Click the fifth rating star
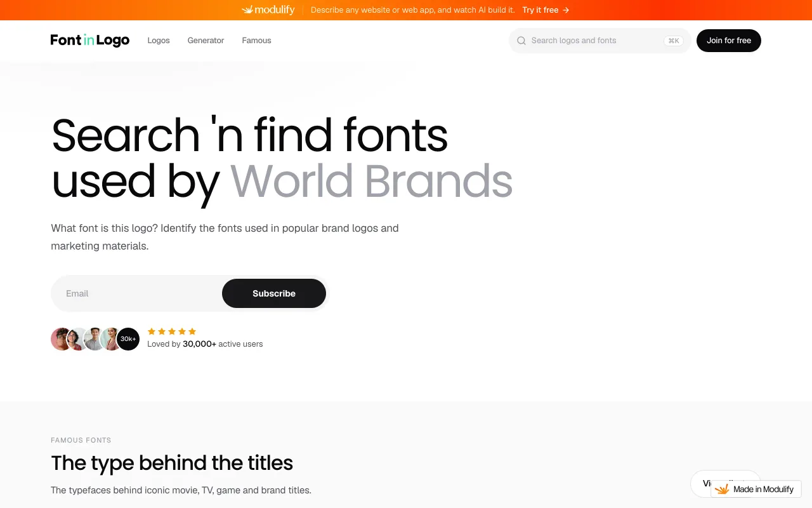 (192, 331)
